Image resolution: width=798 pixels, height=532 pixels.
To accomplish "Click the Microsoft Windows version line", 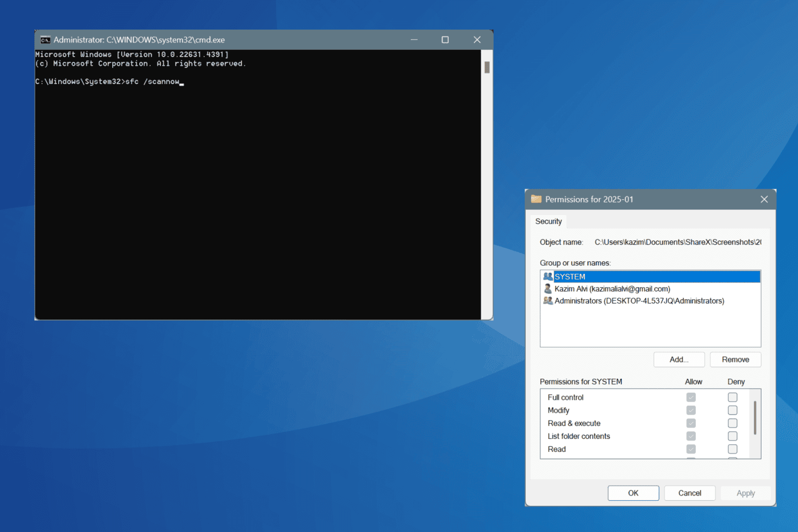I will coord(132,54).
